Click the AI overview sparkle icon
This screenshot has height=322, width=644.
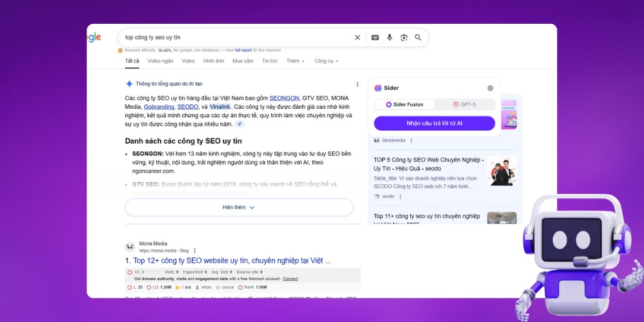(129, 84)
